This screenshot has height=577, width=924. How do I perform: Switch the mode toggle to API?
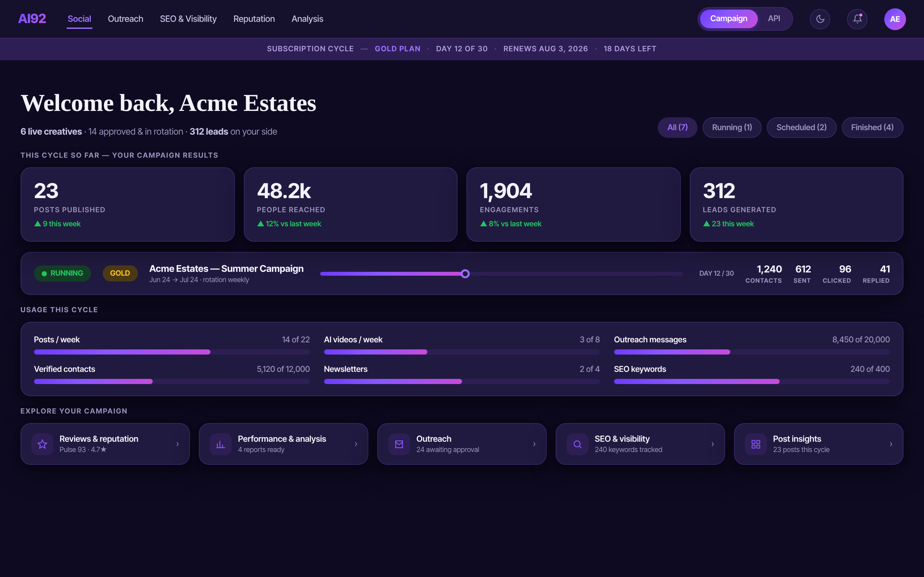[x=774, y=19]
